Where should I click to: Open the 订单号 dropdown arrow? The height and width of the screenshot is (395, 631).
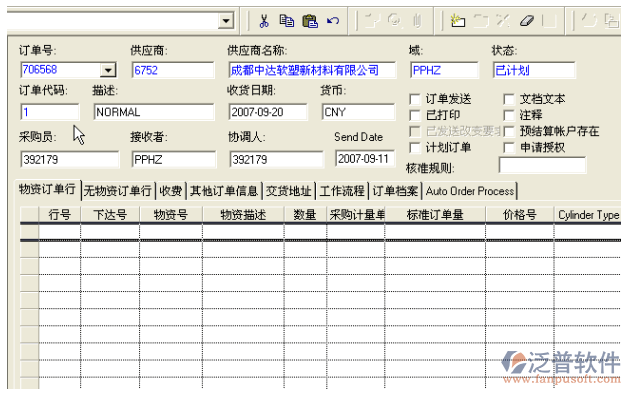pyautogui.click(x=108, y=70)
